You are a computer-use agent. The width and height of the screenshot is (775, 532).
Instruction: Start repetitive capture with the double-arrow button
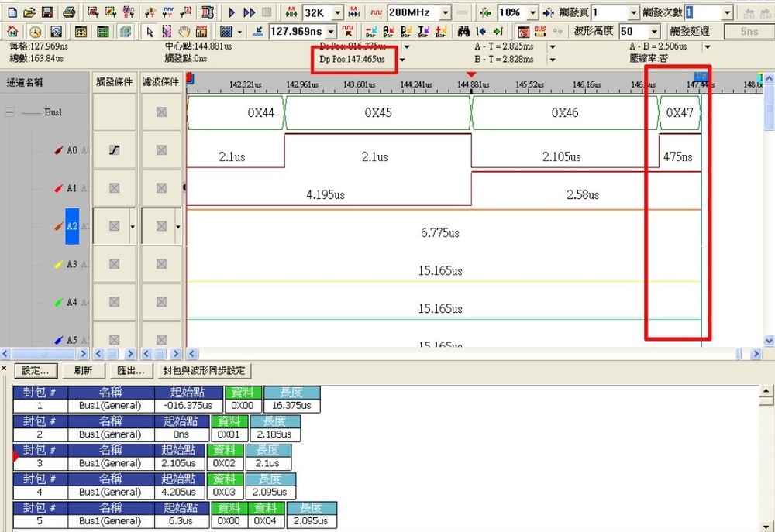[249, 12]
